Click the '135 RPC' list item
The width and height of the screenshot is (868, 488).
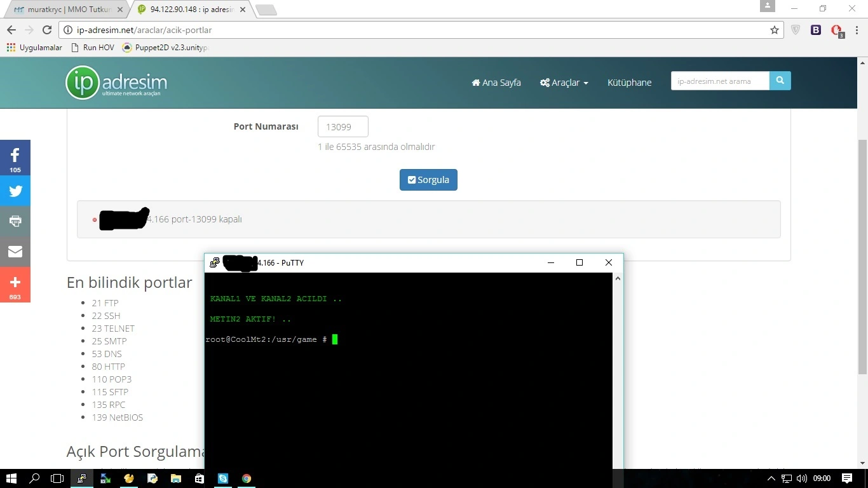point(108,405)
